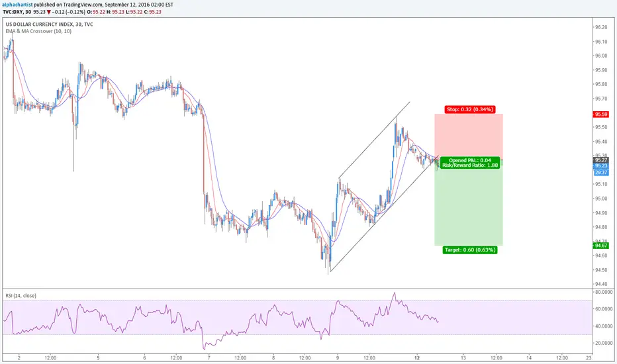The height and width of the screenshot is (364, 617).
Task: Click the green Target: 0.60 (0.63%) label
Action: point(470,250)
